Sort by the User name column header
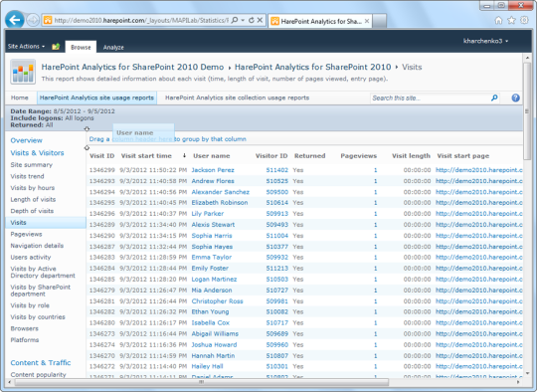The width and height of the screenshot is (537, 392). pyautogui.click(x=211, y=156)
